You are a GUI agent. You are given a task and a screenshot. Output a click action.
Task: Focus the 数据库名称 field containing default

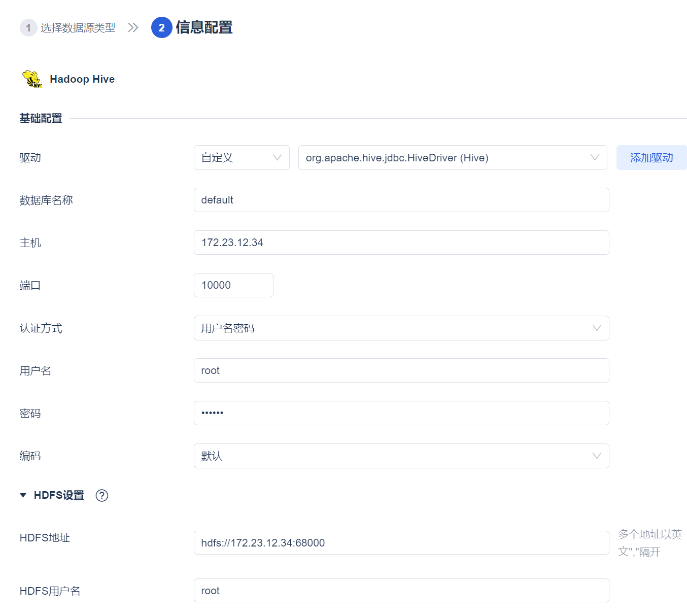(x=401, y=200)
